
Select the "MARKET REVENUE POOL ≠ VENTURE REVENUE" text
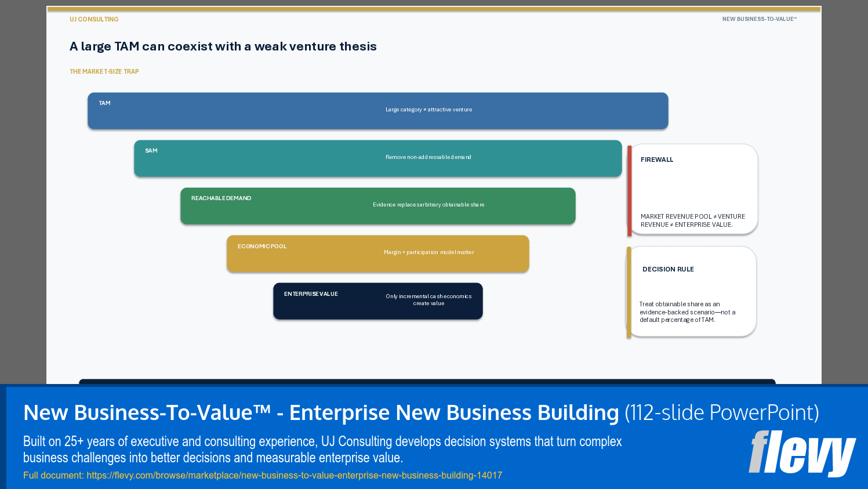pos(693,220)
